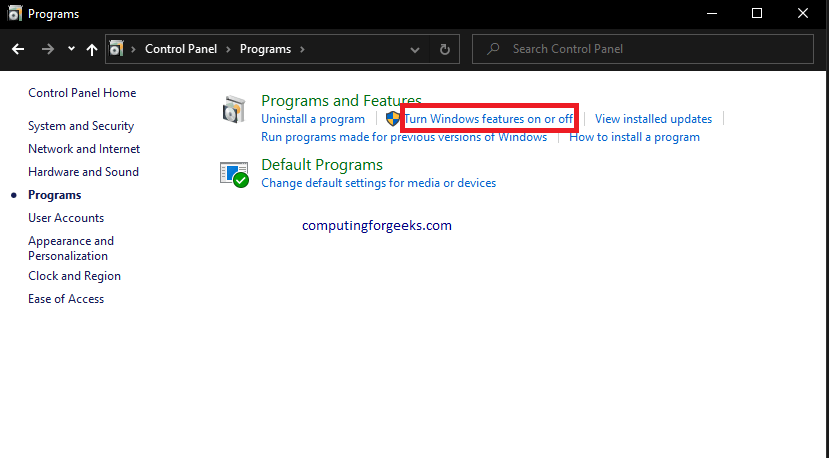Open the address bar history dropdown

point(415,50)
